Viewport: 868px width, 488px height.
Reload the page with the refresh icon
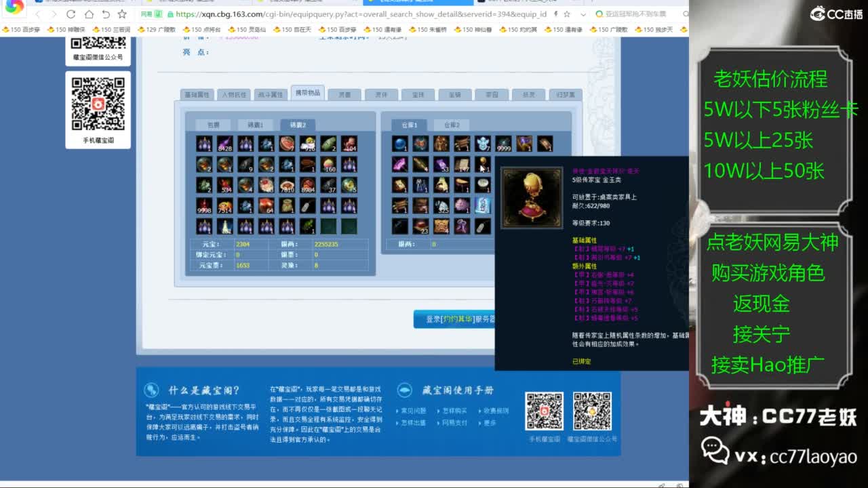71,14
